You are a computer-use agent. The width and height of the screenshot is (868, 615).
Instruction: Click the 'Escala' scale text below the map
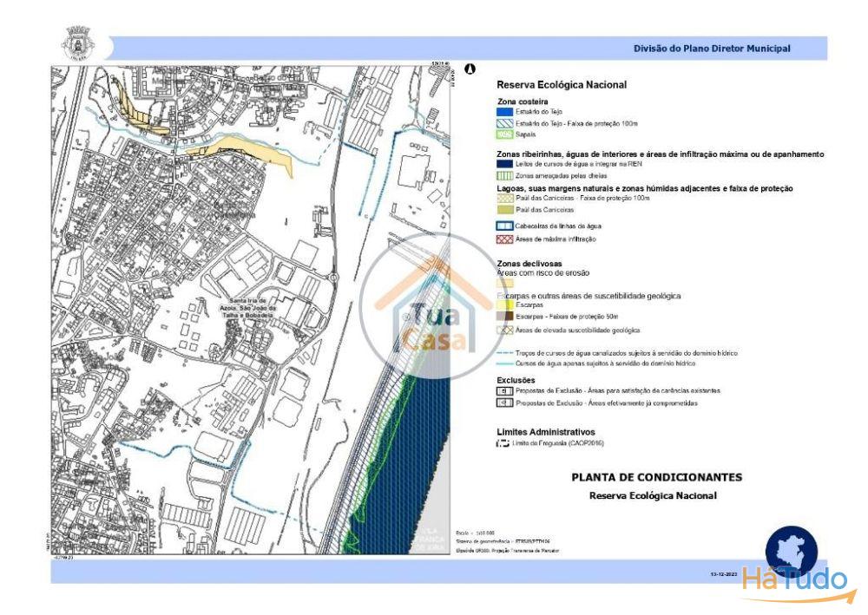[x=476, y=533]
